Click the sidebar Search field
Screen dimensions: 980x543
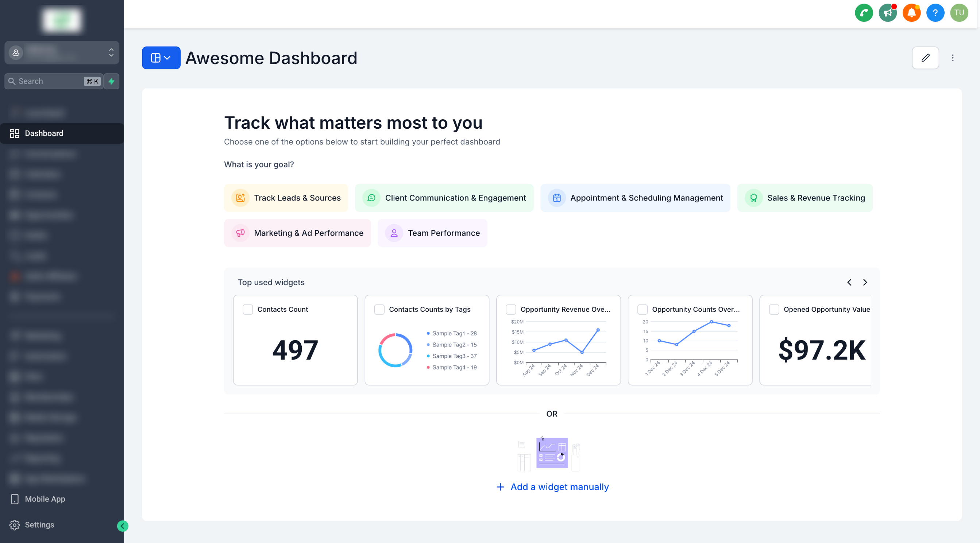[50, 81]
